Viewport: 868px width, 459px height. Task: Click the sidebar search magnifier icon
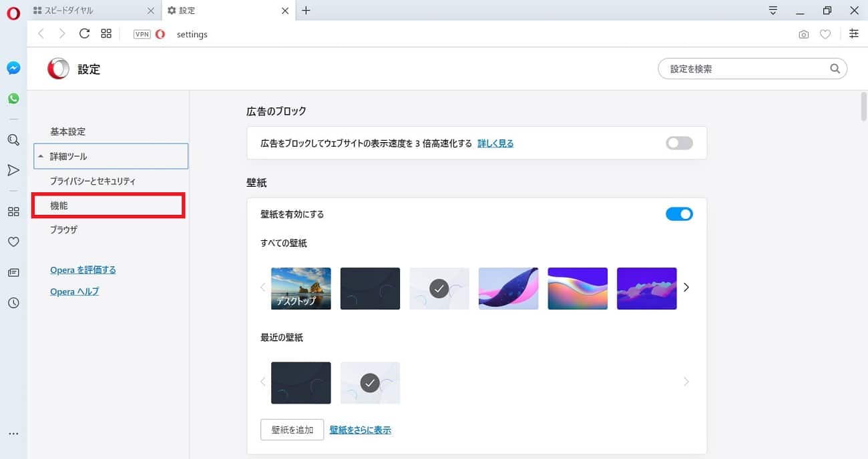click(x=13, y=140)
